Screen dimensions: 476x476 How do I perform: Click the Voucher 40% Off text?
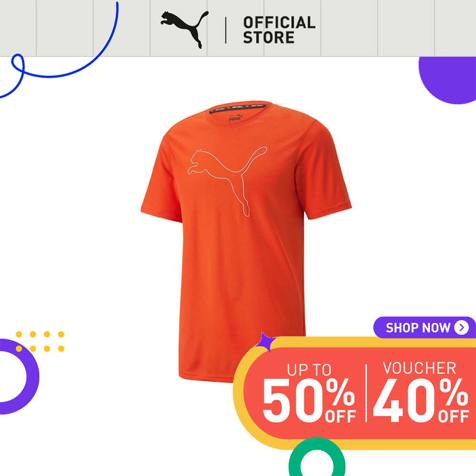(x=421, y=392)
